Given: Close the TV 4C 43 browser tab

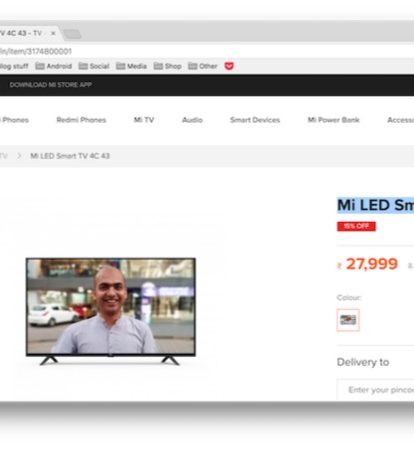Looking at the screenshot, I should tap(53, 33).
